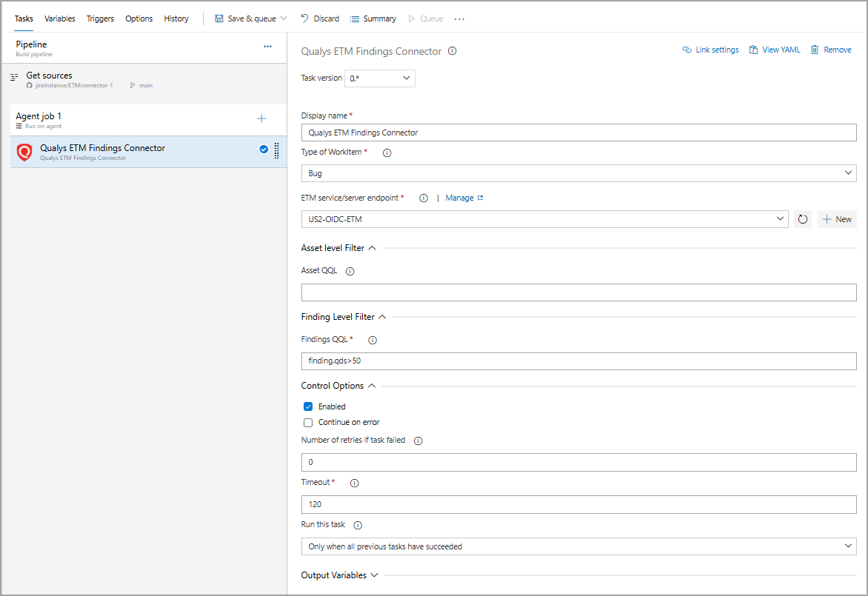Open the Manage endpoints link
Screen dimensions: 868x596
(x=460, y=198)
